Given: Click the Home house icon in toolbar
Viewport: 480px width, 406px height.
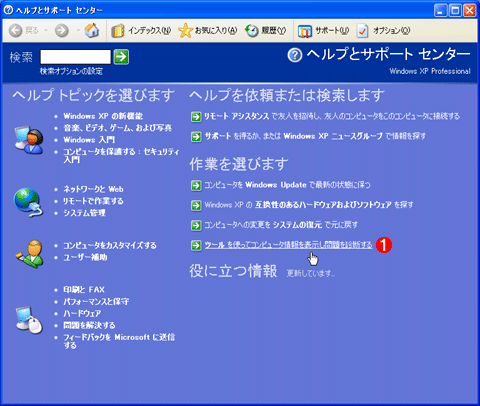Looking at the screenshot, I should (91, 30).
